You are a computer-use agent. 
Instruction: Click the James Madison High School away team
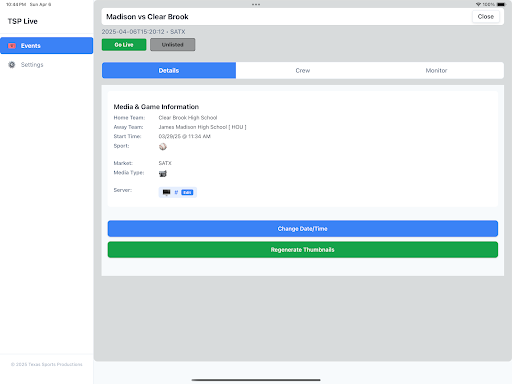pyautogui.click(x=202, y=127)
